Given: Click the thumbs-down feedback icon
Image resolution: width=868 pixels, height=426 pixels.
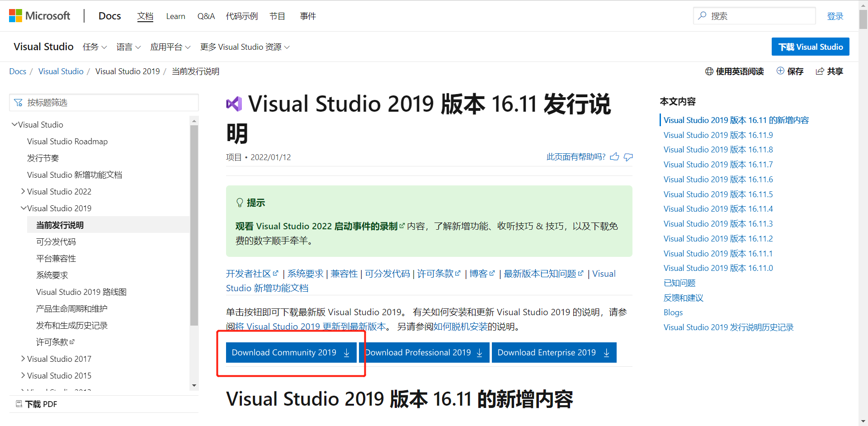Looking at the screenshot, I should [x=628, y=157].
